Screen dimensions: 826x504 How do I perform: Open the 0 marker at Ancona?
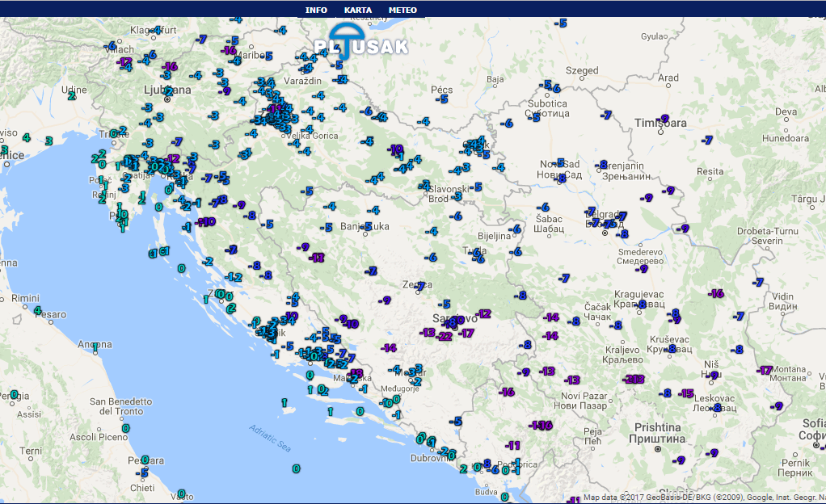pyautogui.click(x=95, y=346)
